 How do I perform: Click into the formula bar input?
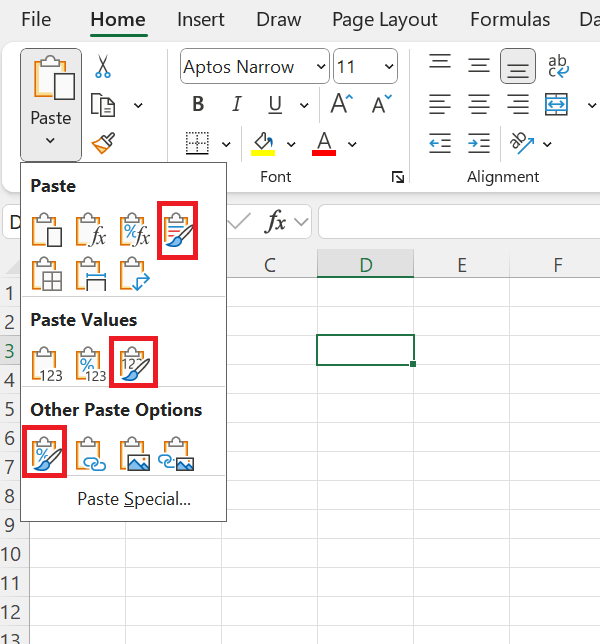tap(459, 222)
